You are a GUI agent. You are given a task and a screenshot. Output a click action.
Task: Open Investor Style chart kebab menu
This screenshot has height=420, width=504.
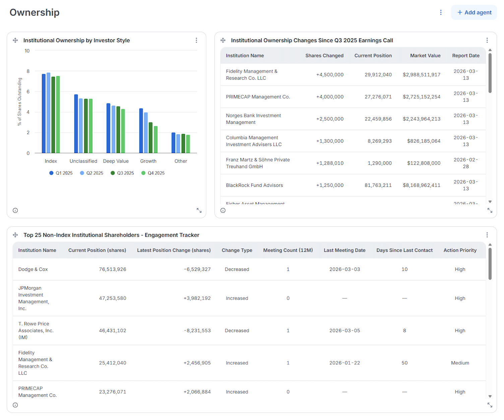point(196,40)
